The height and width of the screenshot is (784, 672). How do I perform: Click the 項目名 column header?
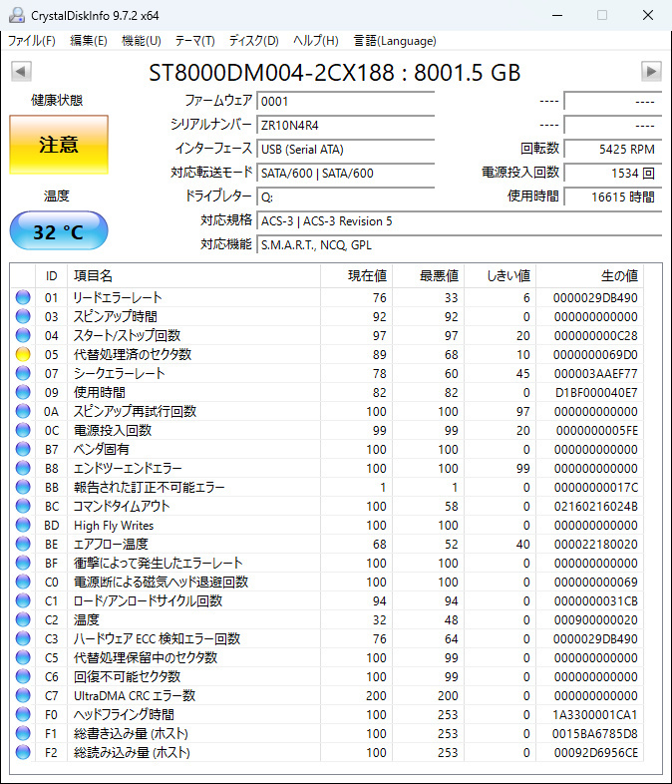pyautogui.click(x=193, y=276)
